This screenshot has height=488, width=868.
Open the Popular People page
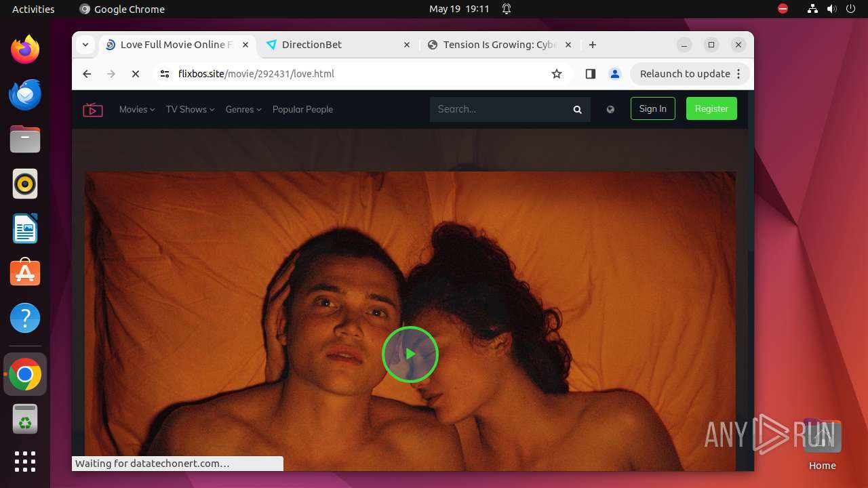pyautogui.click(x=302, y=109)
